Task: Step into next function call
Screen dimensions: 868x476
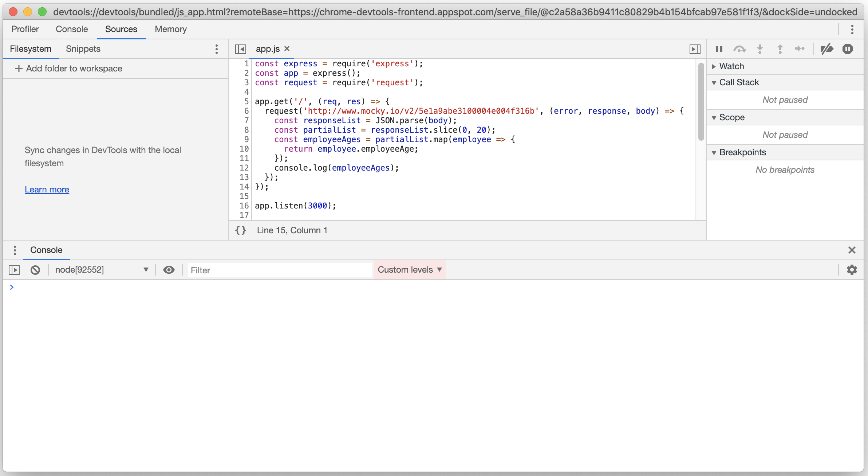Action: click(759, 48)
